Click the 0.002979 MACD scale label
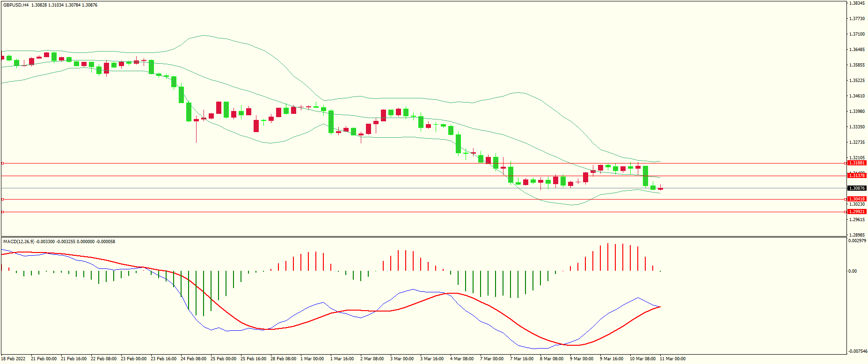This screenshot has width=868, height=364. pyautogui.click(x=857, y=241)
